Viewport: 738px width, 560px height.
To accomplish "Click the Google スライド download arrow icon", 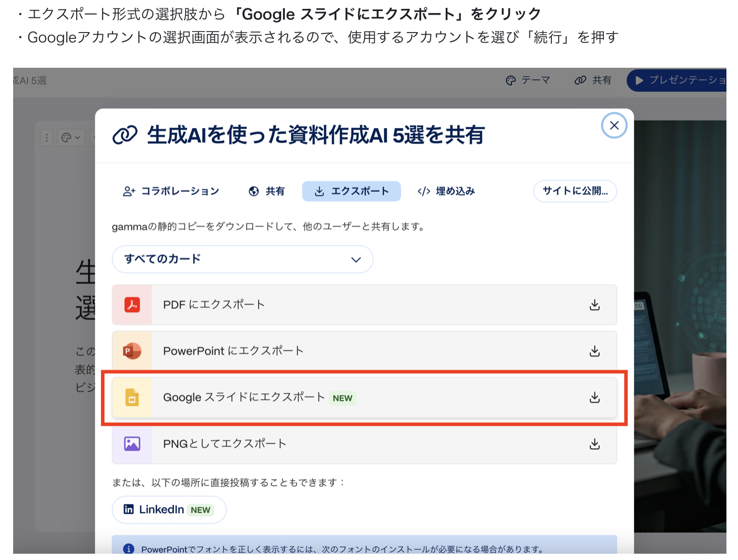I will coord(594,398).
